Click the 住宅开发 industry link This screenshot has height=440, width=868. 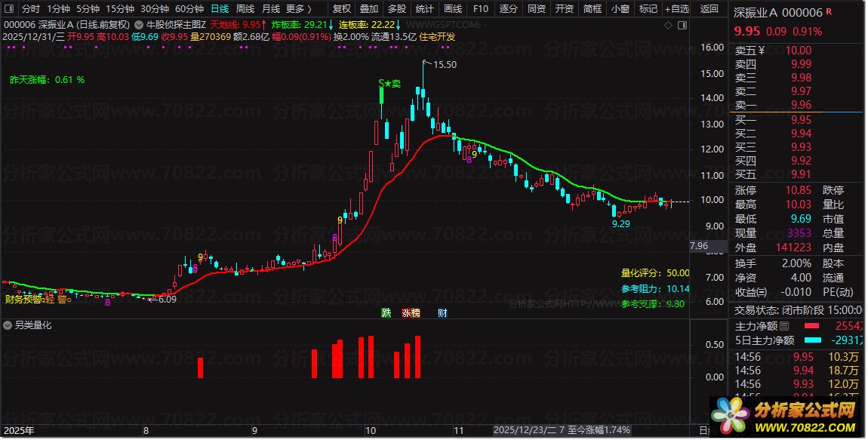437,37
